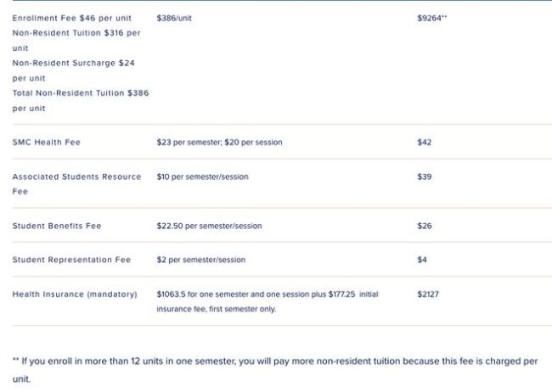Click the $23 per semester health fee text

click(219, 143)
